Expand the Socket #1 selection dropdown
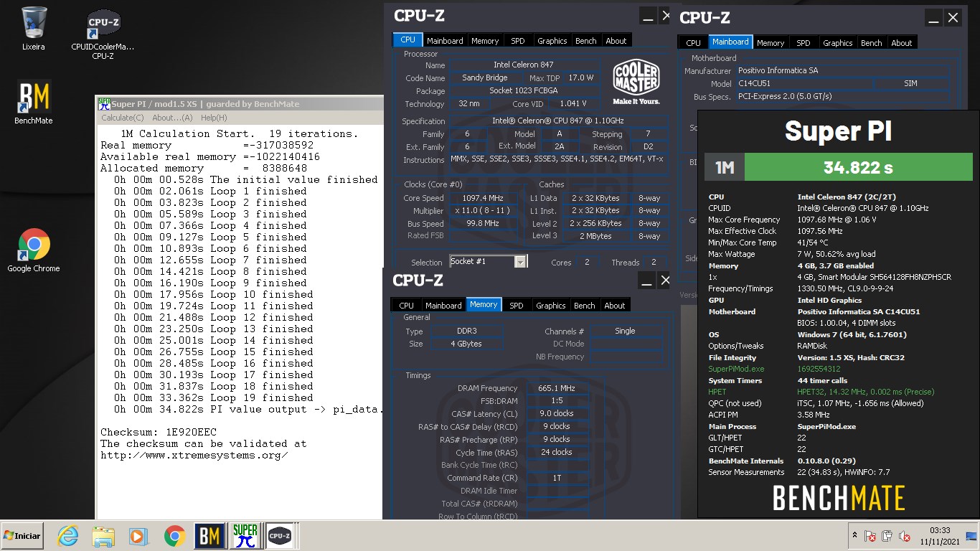Viewport: 980px width, 551px height. (520, 262)
